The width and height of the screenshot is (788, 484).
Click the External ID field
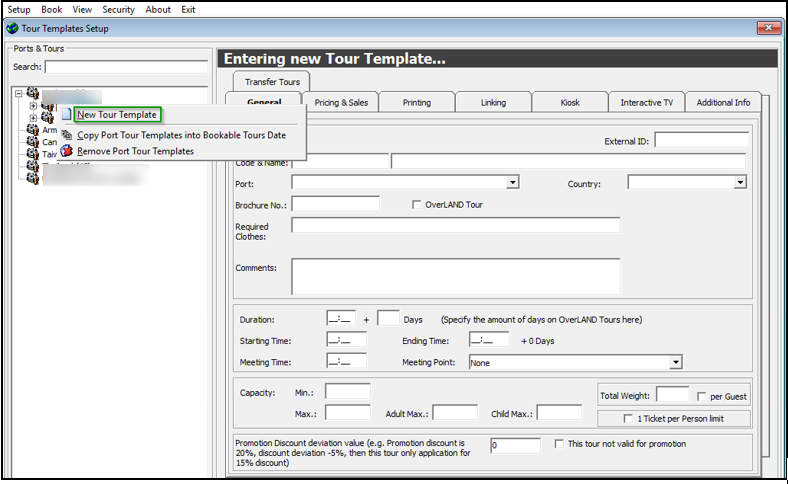tap(702, 140)
